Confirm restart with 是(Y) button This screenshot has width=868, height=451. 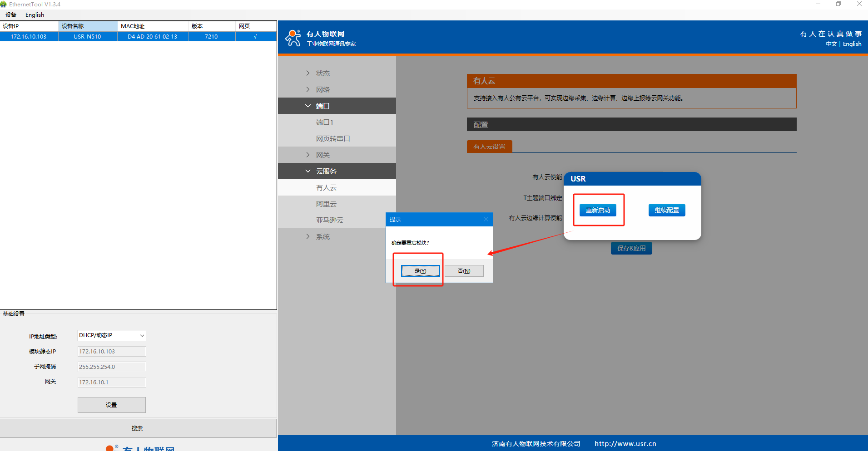coord(421,271)
